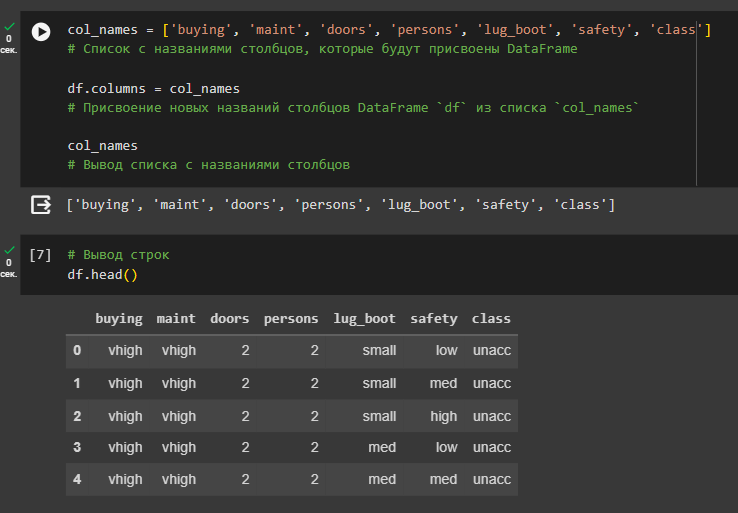Click the comment 'Вывод строк'
This screenshot has height=513, width=738.
tap(118, 255)
